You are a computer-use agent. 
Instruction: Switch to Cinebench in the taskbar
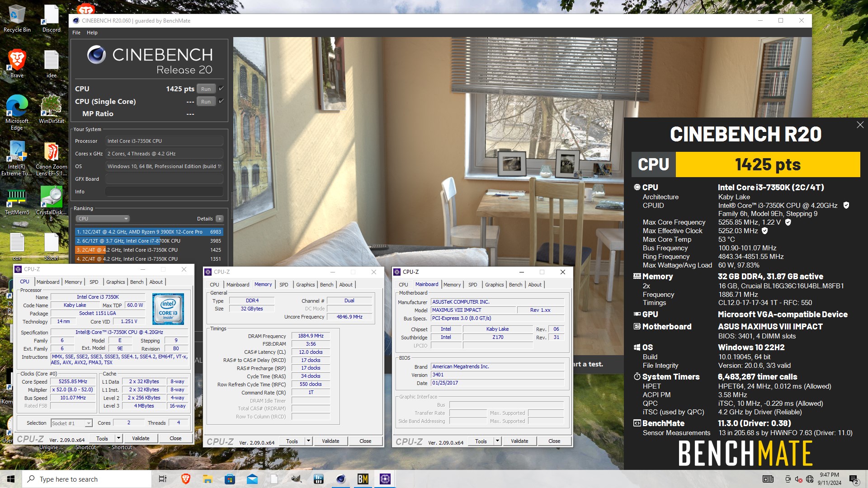pos(341,479)
